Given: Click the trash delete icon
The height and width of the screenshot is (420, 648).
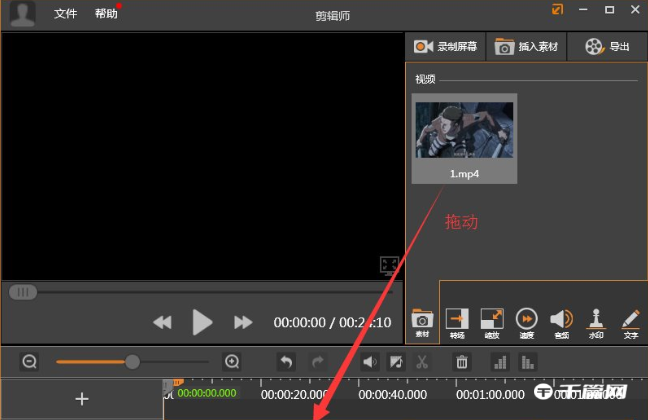Looking at the screenshot, I should pyautogui.click(x=461, y=362).
